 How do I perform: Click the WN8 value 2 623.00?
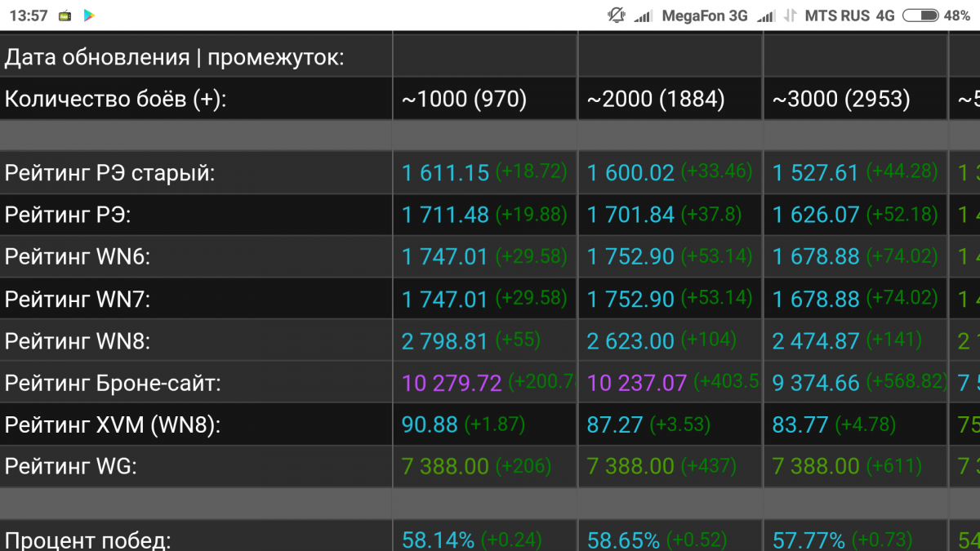click(x=630, y=341)
